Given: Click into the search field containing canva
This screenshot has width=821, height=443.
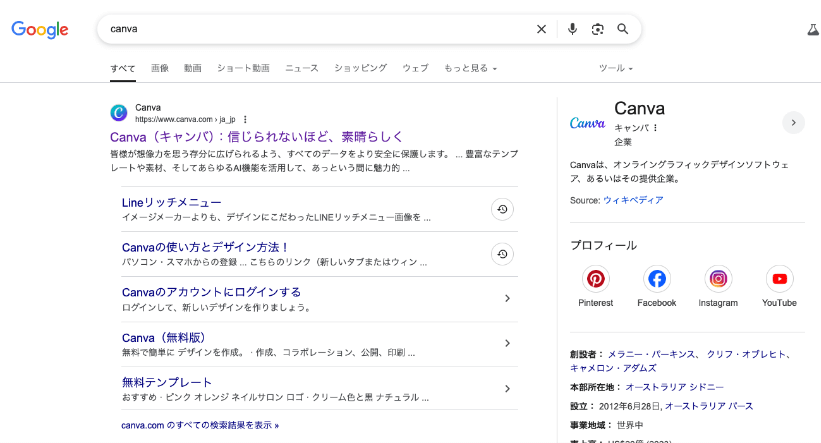Looking at the screenshot, I should coord(310,29).
